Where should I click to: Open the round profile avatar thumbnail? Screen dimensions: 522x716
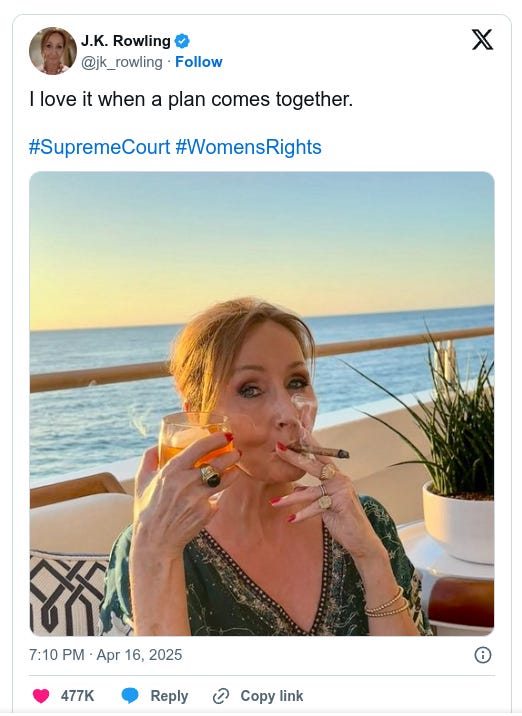click(53, 51)
